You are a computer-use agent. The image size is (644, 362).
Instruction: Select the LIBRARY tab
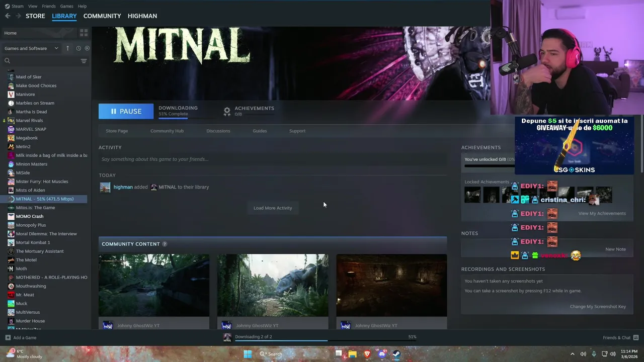click(x=64, y=16)
